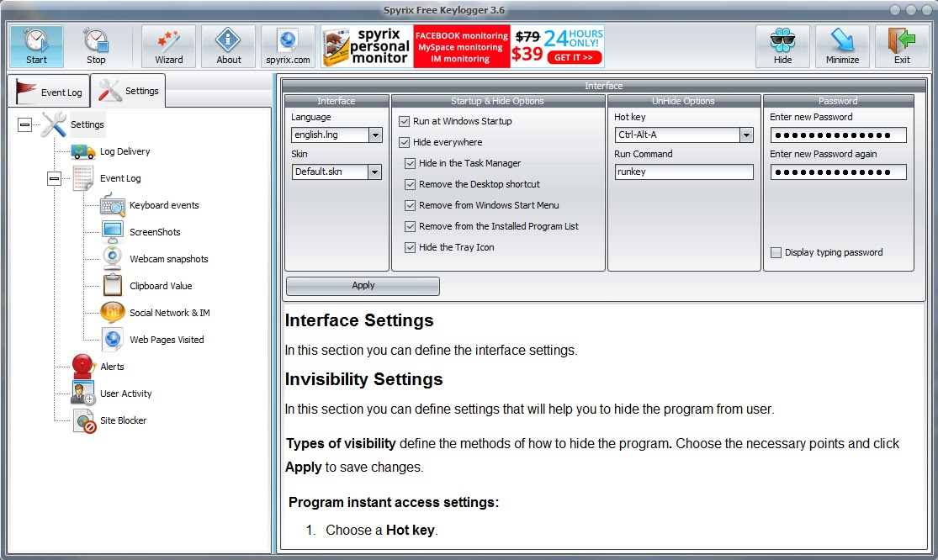The image size is (938, 560).
Task: Click the Event Log notepad icon in tree
Action: (x=82, y=178)
